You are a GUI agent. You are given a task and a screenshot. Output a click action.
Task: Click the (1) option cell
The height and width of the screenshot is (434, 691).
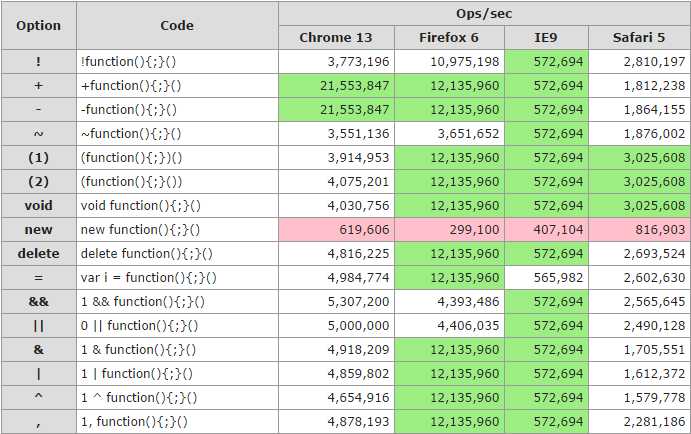pyautogui.click(x=38, y=158)
